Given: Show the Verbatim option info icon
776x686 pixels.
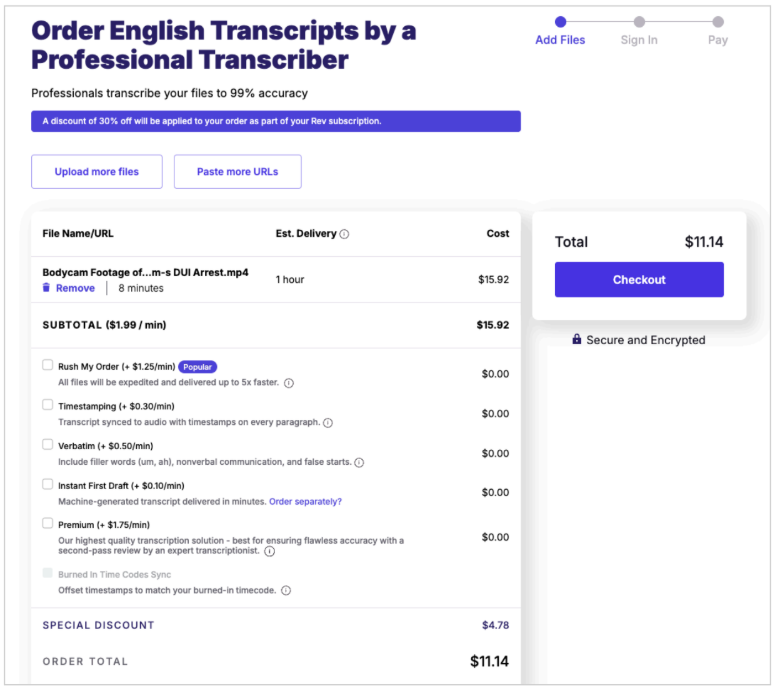Looking at the screenshot, I should tap(359, 462).
